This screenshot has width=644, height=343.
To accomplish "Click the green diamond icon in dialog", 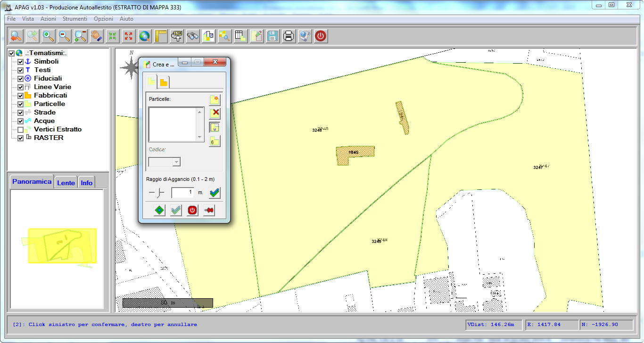I will pyautogui.click(x=159, y=210).
